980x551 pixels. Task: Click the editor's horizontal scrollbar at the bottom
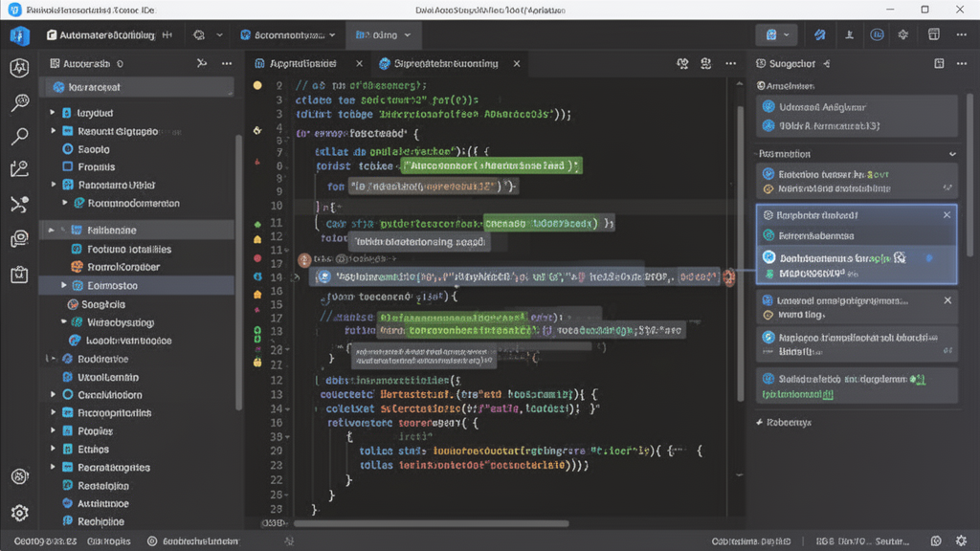point(431,523)
